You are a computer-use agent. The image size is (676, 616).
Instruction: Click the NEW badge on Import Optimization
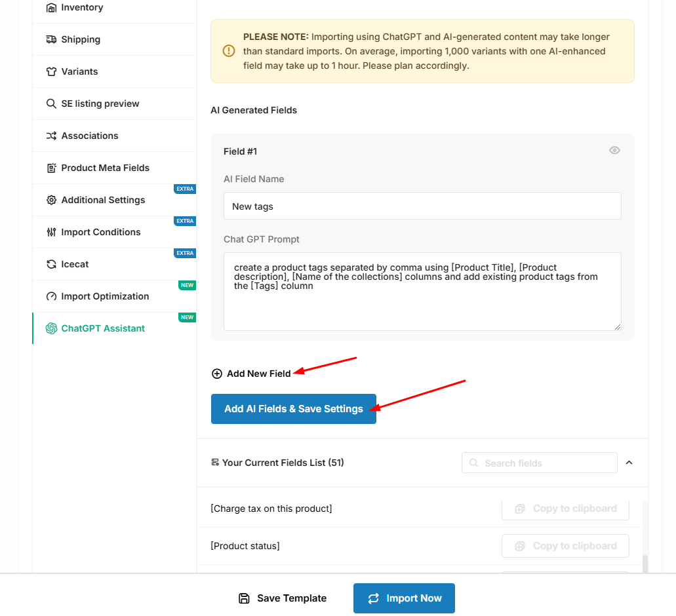(x=187, y=285)
